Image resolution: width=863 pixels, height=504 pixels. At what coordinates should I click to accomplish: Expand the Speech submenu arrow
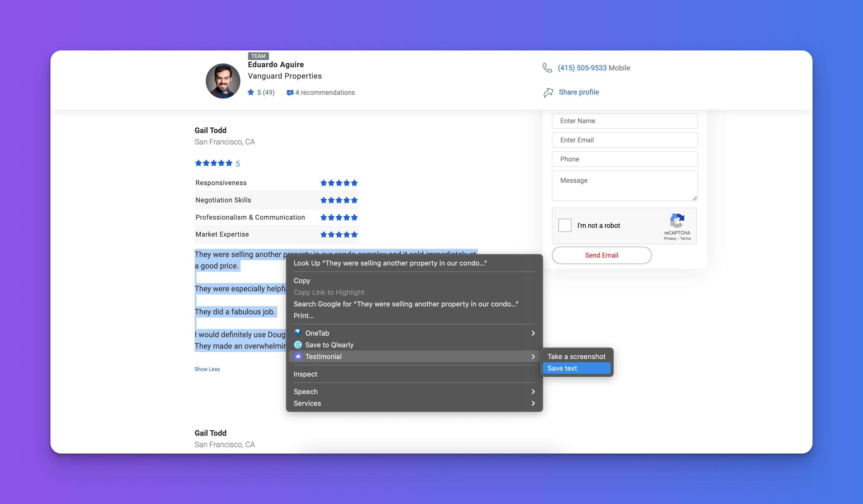533,392
